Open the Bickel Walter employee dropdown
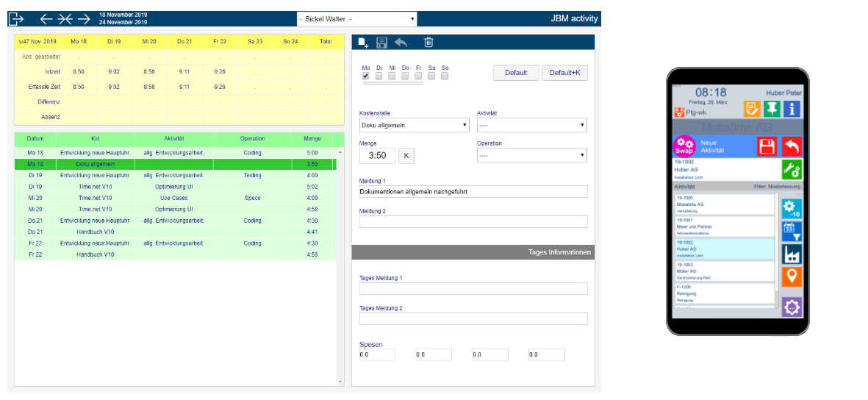This screenshot has width=868, height=400. point(356,19)
